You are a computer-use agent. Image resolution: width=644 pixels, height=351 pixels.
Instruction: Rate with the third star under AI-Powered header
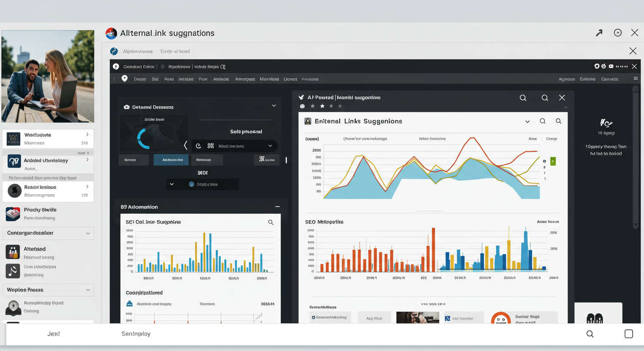click(x=331, y=106)
